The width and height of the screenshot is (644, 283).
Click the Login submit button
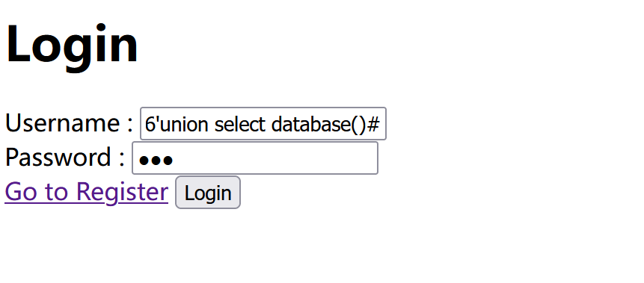point(208,193)
